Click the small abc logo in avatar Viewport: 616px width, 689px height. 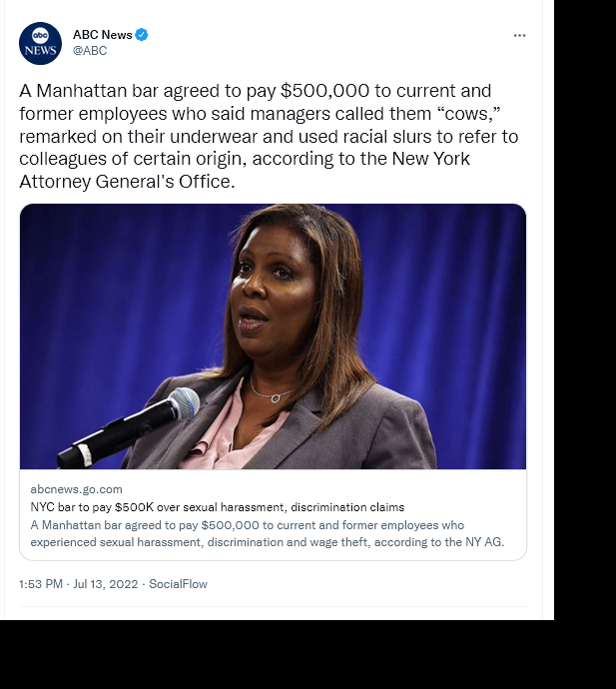tap(40, 35)
